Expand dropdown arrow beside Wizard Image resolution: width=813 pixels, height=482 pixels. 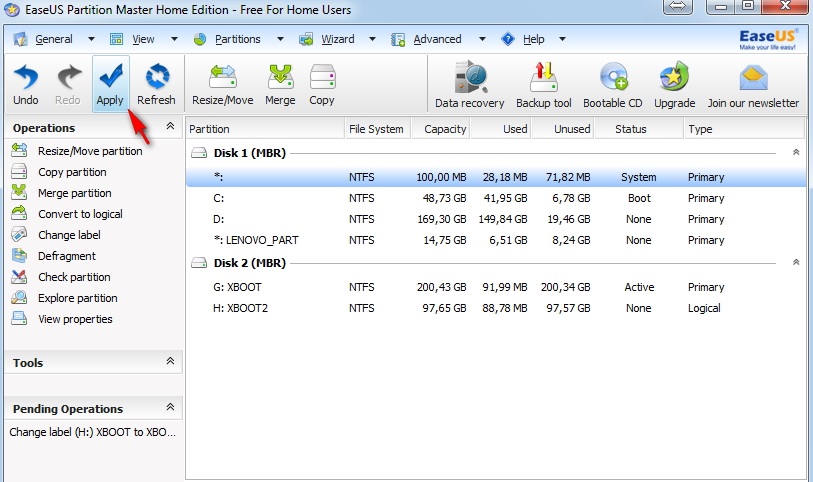372,39
